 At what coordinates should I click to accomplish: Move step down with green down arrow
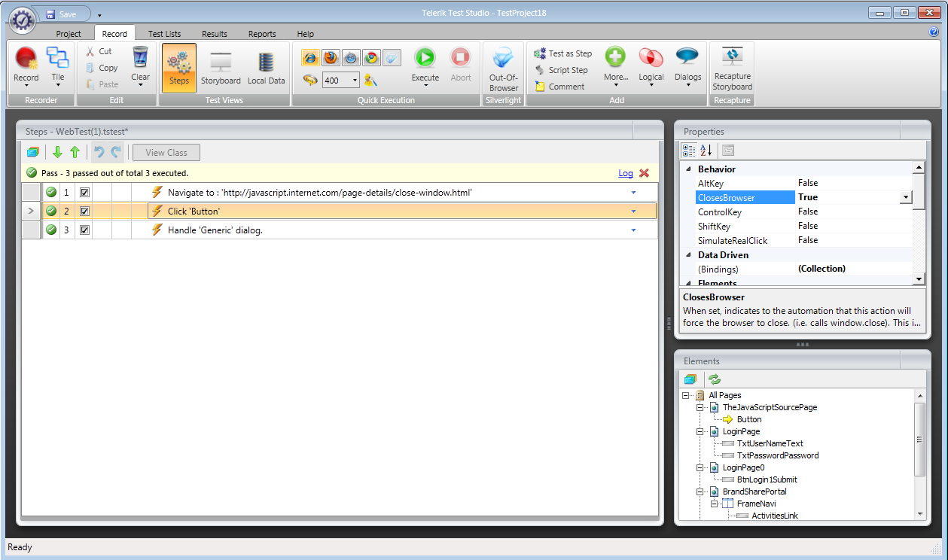[58, 152]
